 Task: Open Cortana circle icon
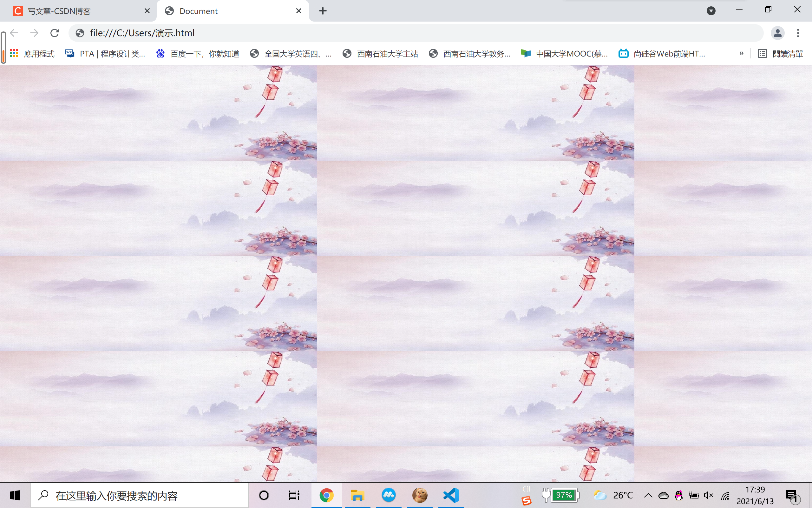coord(264,495)
